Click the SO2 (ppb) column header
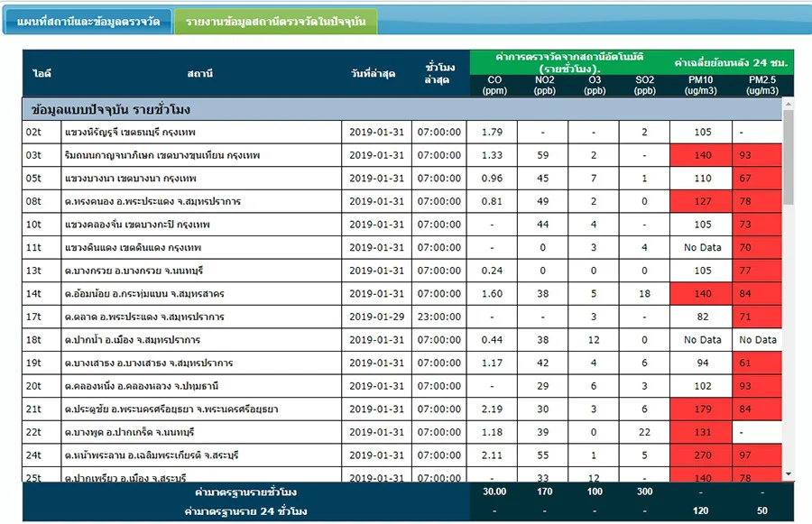Screen dimensions: 812x524 [645, 85]
